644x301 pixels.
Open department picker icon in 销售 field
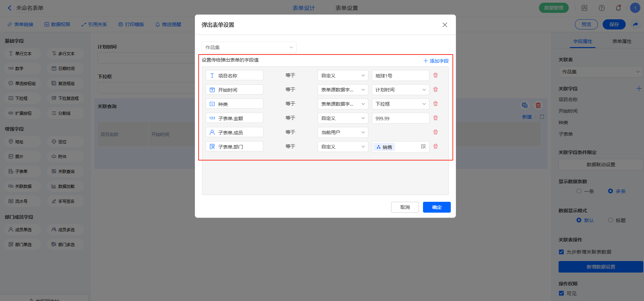coord(423,147)
